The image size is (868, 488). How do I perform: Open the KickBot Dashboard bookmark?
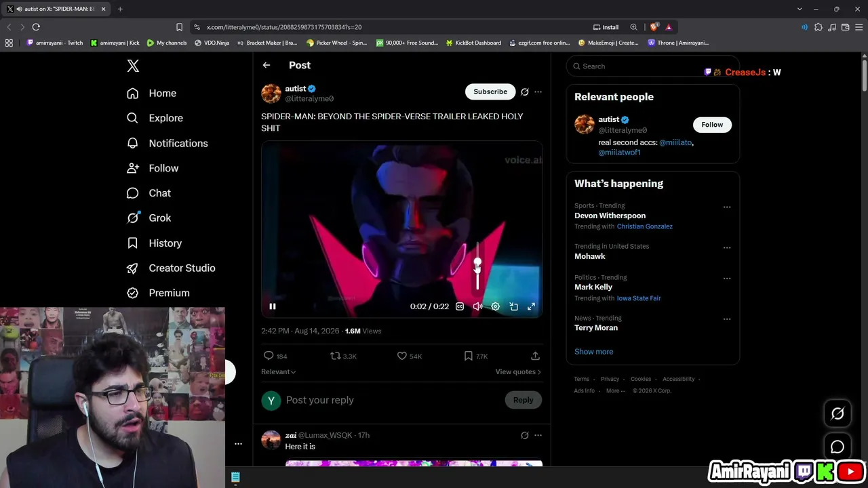tap(473, 43)
